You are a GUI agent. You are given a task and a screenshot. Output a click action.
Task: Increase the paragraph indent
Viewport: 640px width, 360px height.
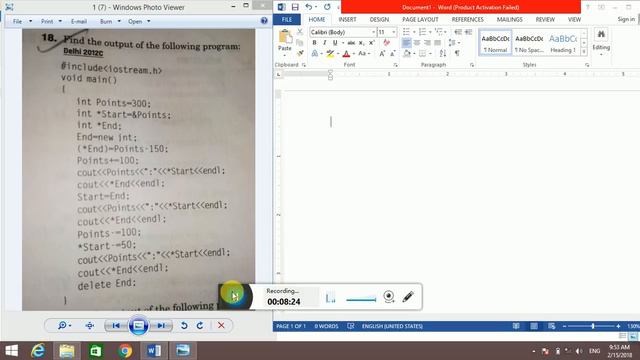pyautogui.click(x=469, y=32)
